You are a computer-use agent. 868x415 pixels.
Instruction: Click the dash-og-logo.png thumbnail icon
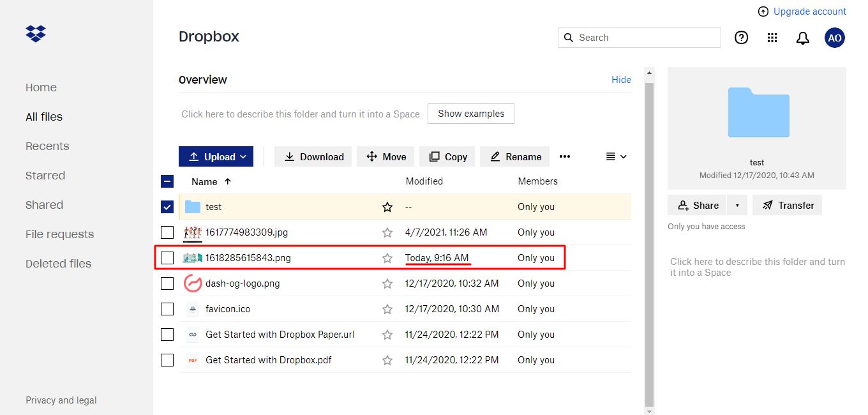point(193,283)
